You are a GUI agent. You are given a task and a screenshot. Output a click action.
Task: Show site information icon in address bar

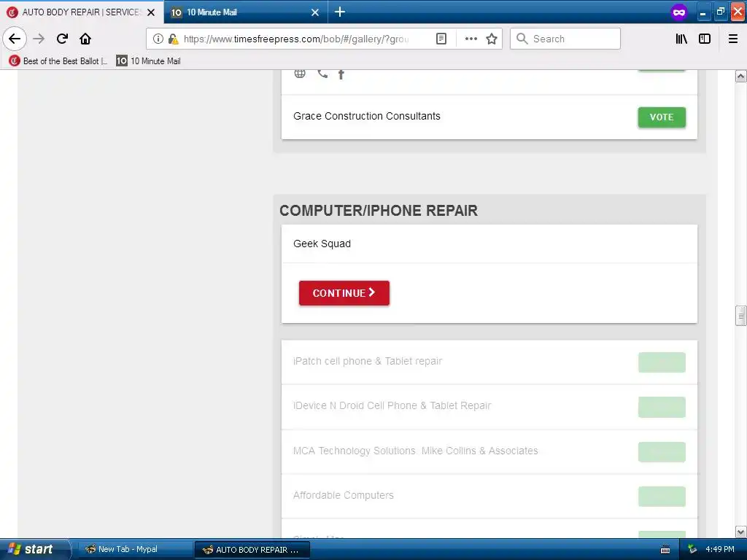coord(158,39)
